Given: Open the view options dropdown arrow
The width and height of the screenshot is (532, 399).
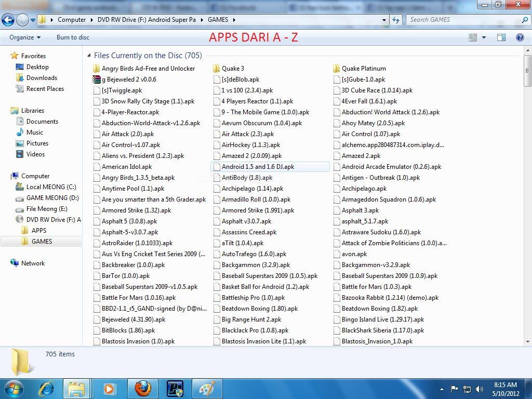Looking at the screenshot, I should 484,37.
